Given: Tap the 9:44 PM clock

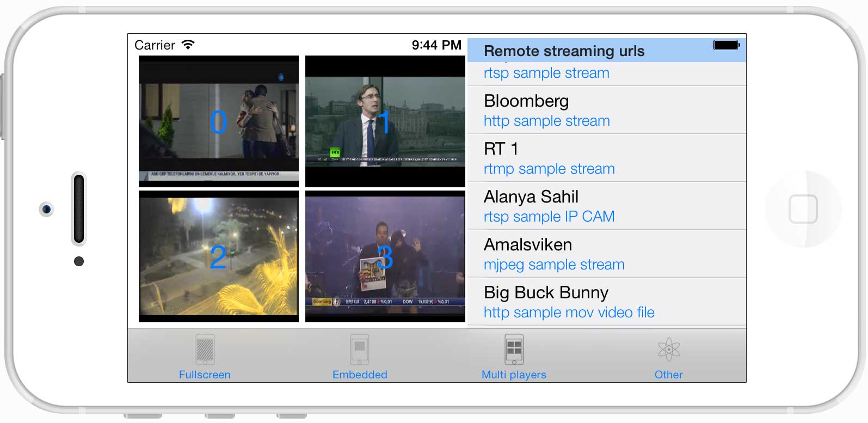Looking at the screenshot, I should pyautogui.click(x=436, y=45).
